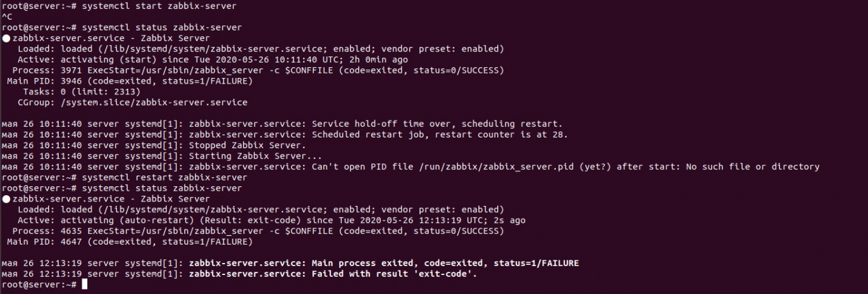
Task: Click the 'Main PID: 4647' line
Action: click(130, 241)
